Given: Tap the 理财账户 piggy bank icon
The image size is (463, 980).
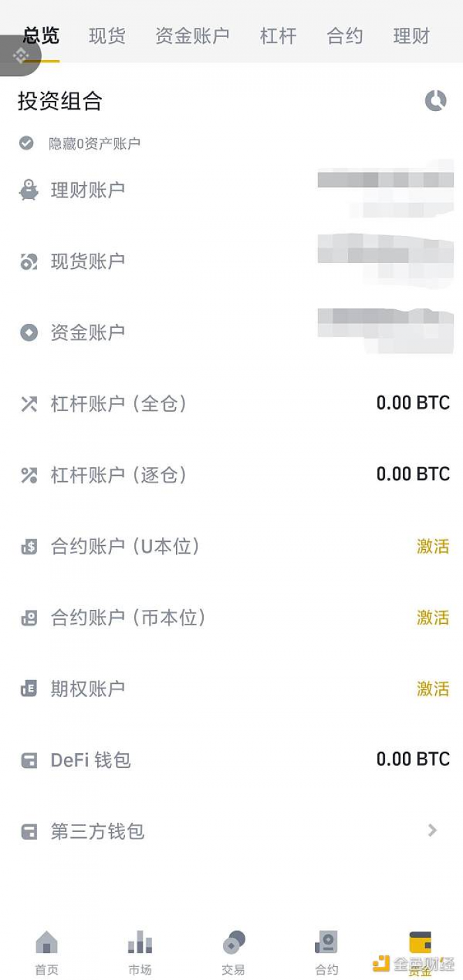Looking at the screenshot, I should click(x=28, y=190).
